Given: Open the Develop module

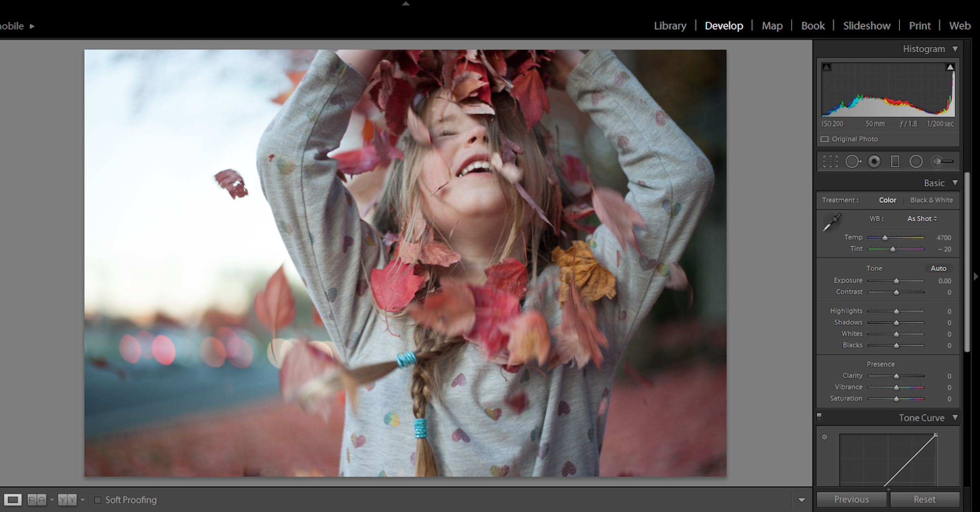Looking at the screenshot, I should pyautogui.click(x=724, y=26).
